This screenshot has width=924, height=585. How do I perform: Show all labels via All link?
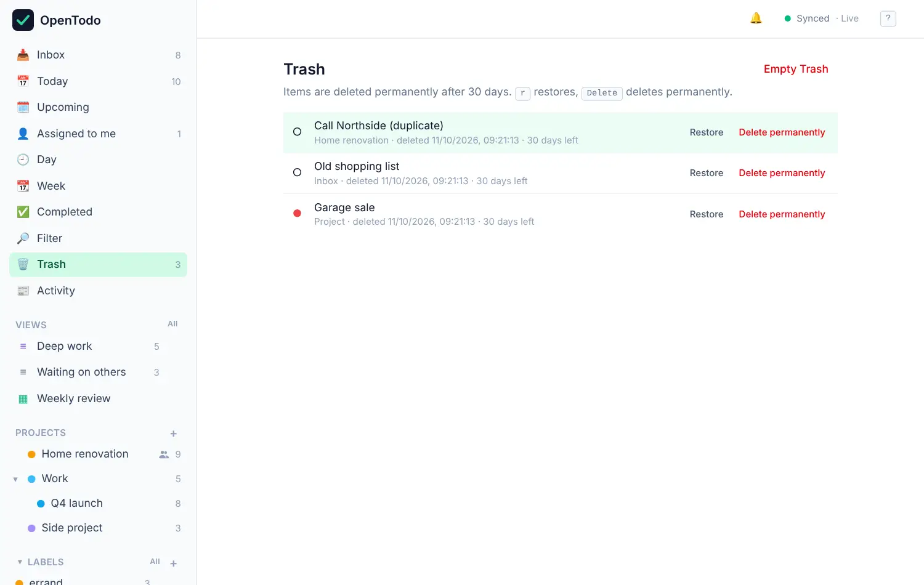click(x=155, y=562)
